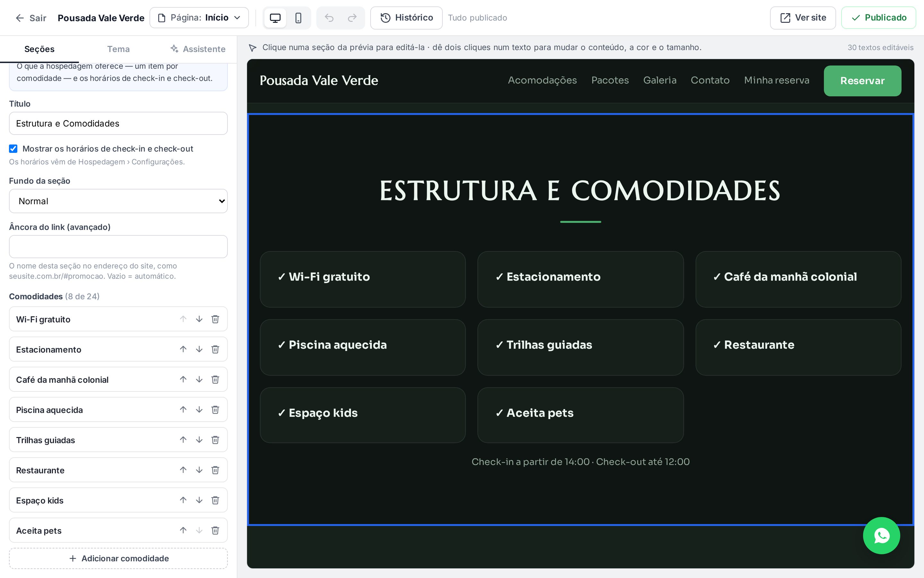Screen dimensions: 924x578
Task: Switch to desktop preview mode
Action: pos(275,18)
